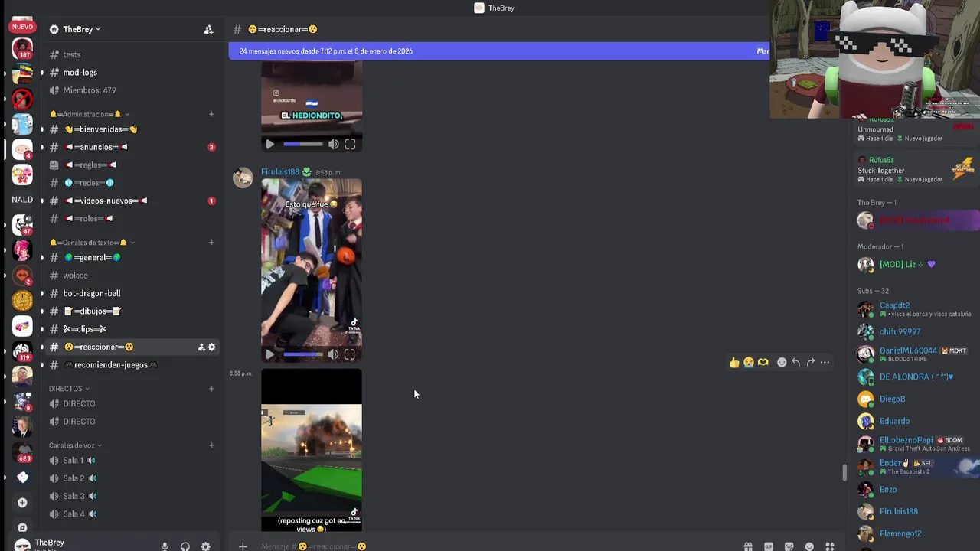
Task: Reply to the message with reply arrow
Action: coord(796,362)
